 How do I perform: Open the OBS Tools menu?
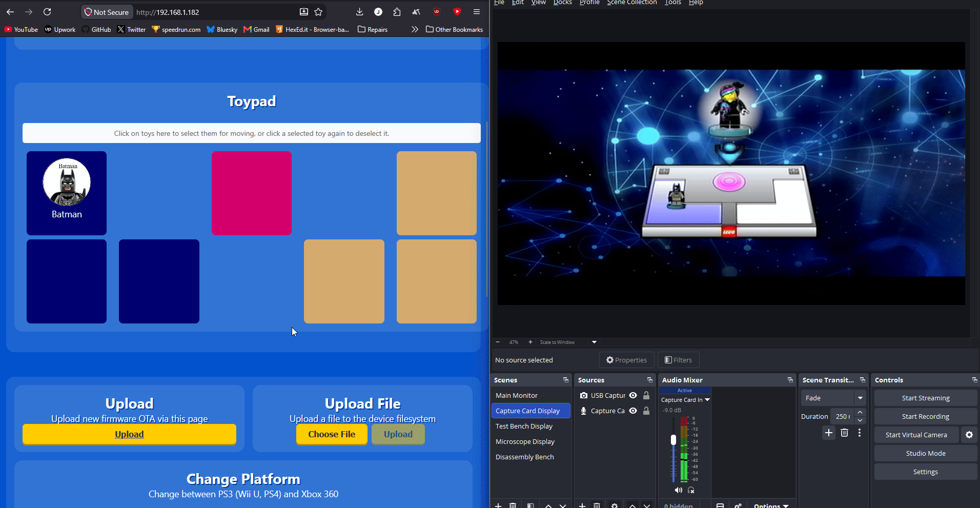[x=673, y=3]
